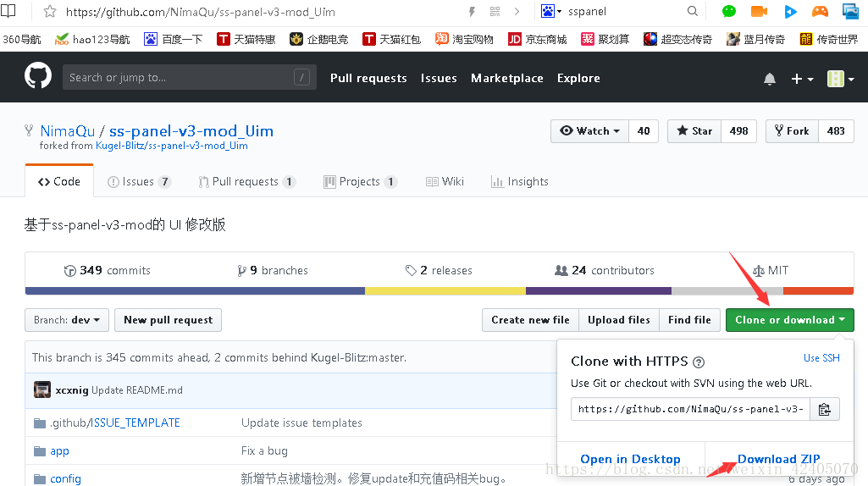Click the orange video camera toolbar icon
Image resolution: width=868 pixels, height=486 pixels.
coord(759,11)
